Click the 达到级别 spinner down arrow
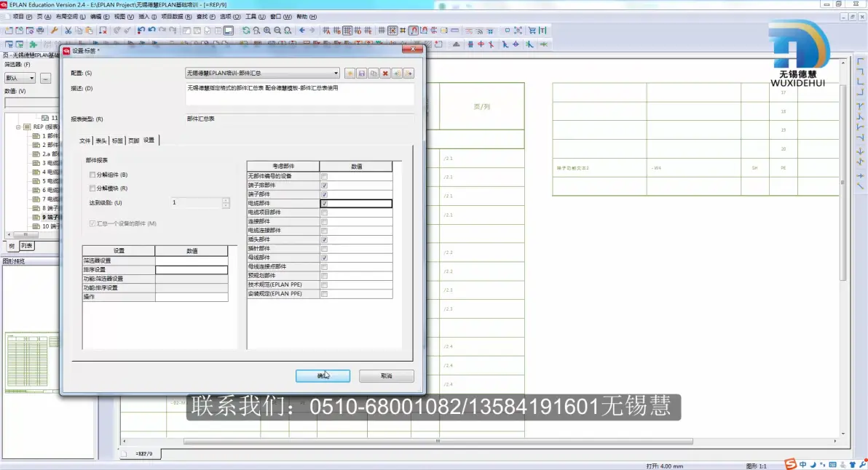The width and height of the screenshot is (868, 470). (x=226, y=205)
